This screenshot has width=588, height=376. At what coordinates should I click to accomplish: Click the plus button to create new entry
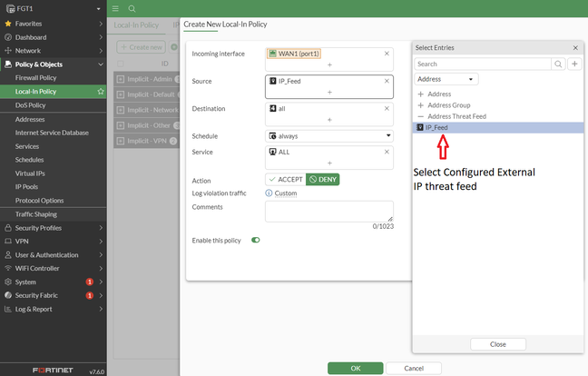[x=574, y=64]
